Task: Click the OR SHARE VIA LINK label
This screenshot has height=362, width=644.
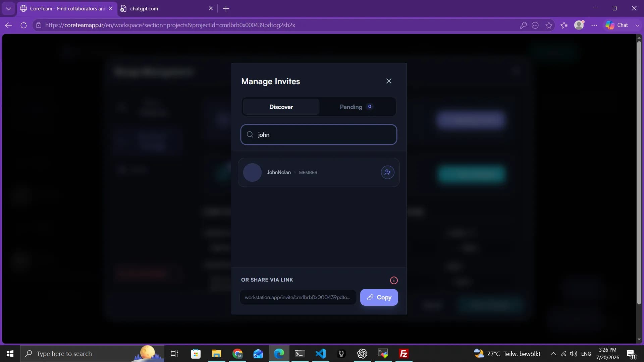Action: (267, 280)
